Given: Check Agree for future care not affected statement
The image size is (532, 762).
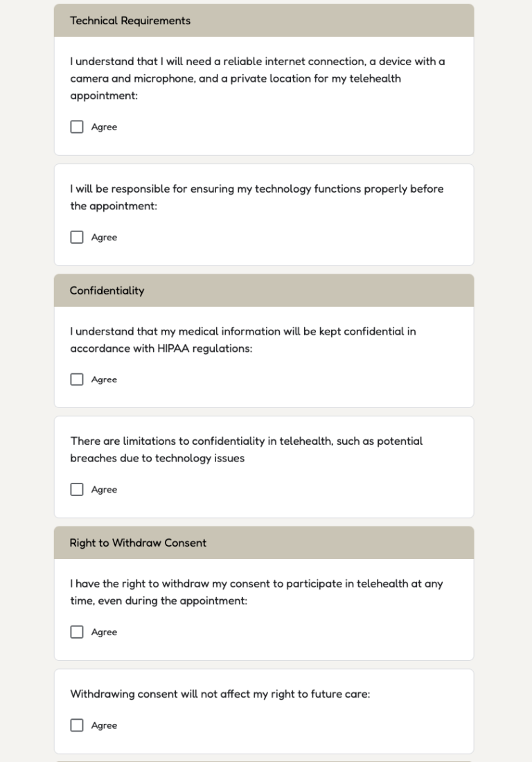Looking at the screenshot, I should click(76, 725).
